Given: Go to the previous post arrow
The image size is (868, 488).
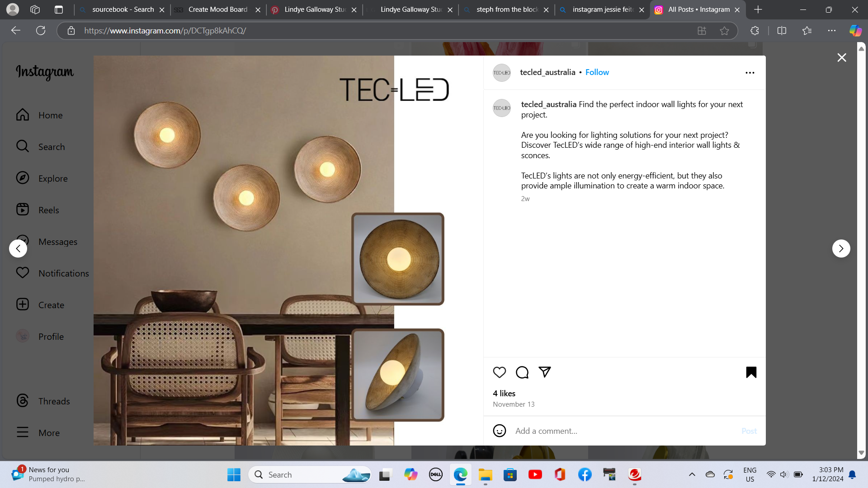Looking at the screenshot, I should click(18, 249).
